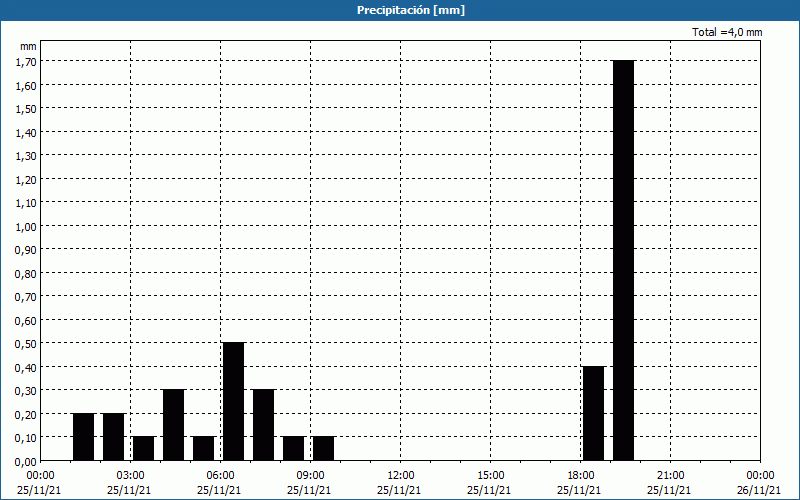Select the 'Total =4,0 mm' summary text
This screenshot has width=800, height=500.
click(x=727, y=32)
